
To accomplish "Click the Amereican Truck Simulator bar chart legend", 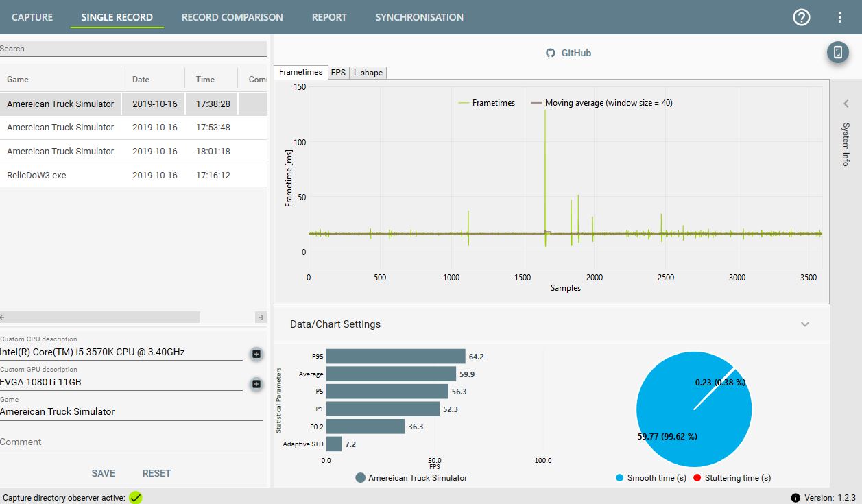I will (411, 478).
